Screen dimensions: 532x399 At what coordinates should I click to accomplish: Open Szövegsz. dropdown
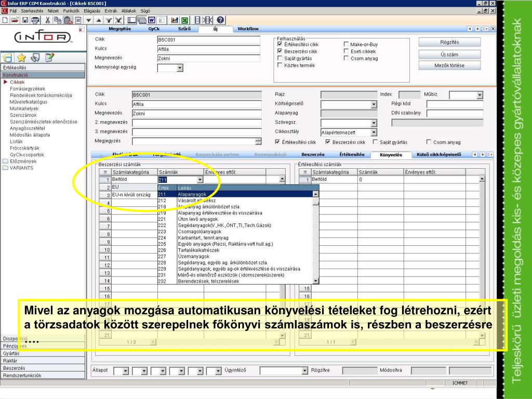coord(374,123)
